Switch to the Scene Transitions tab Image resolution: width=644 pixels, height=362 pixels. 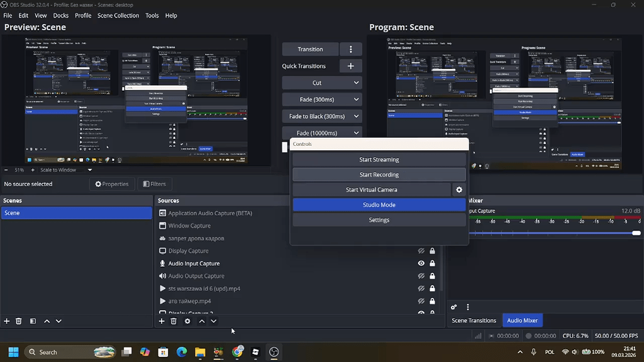coord(474,321)
